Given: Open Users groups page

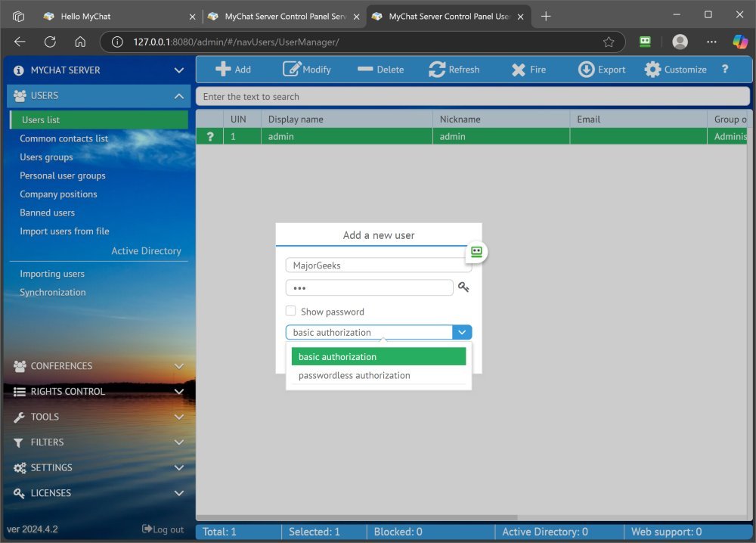Looking at the screenshot, I should 46,157.
